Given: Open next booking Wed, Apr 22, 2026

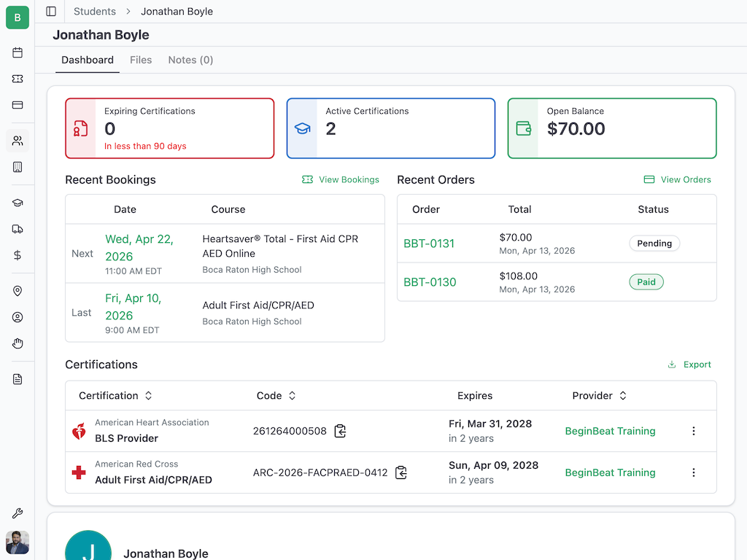Looking at the screenshot, I should [139, 248].
